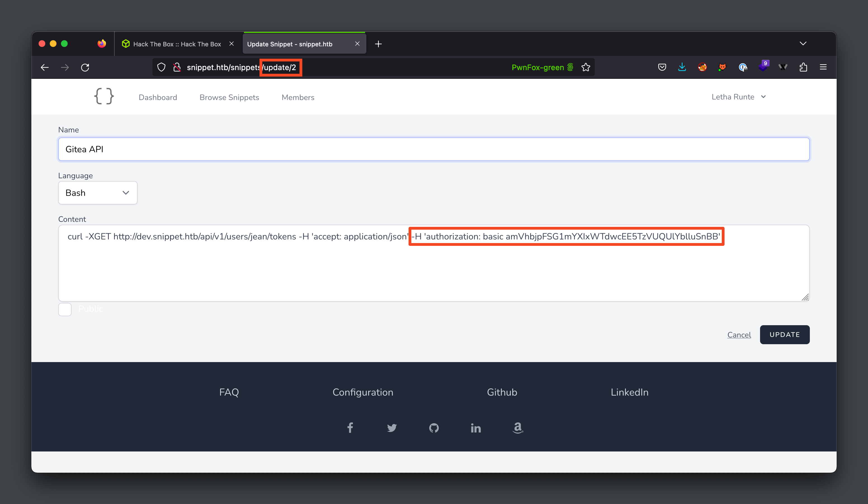Bookmark this page with the star icon
Image resolution: width=868 pixels, height=504 pixels.
(586, 67)
